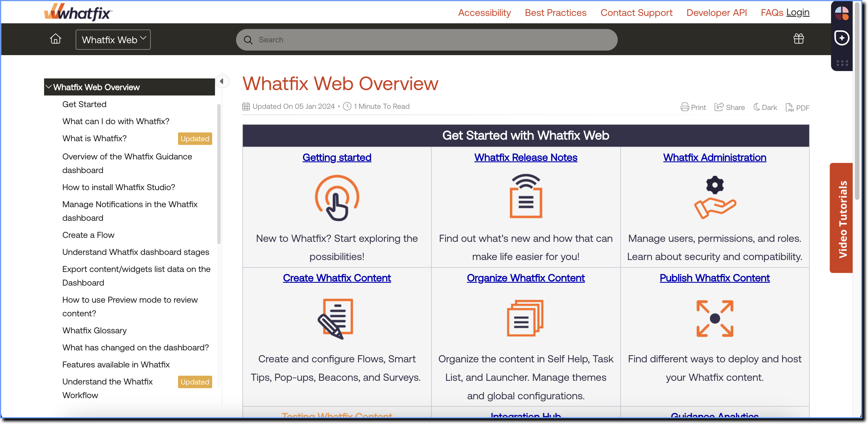Image resolution: width=868 pixels, height=424 pixels.
Task: Open FAQs in the top menu
Action: pos(772,13)
